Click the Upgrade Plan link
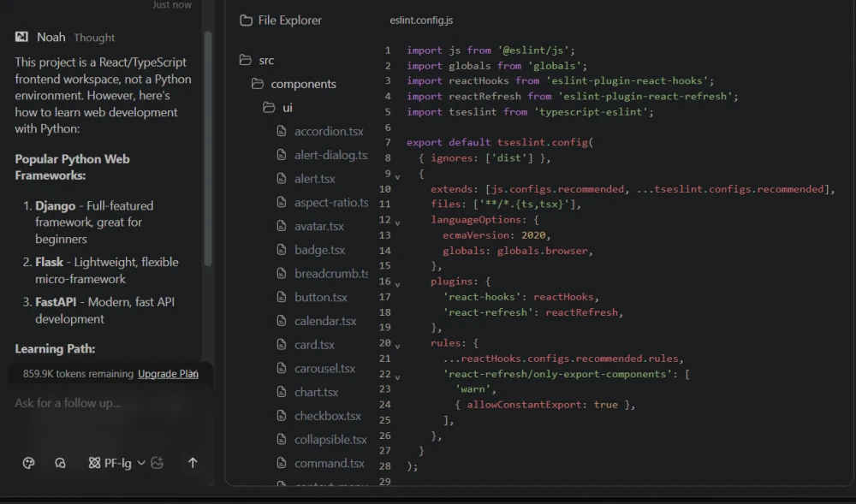This screenshot has height=504, width=856. [x=168, y=374]
